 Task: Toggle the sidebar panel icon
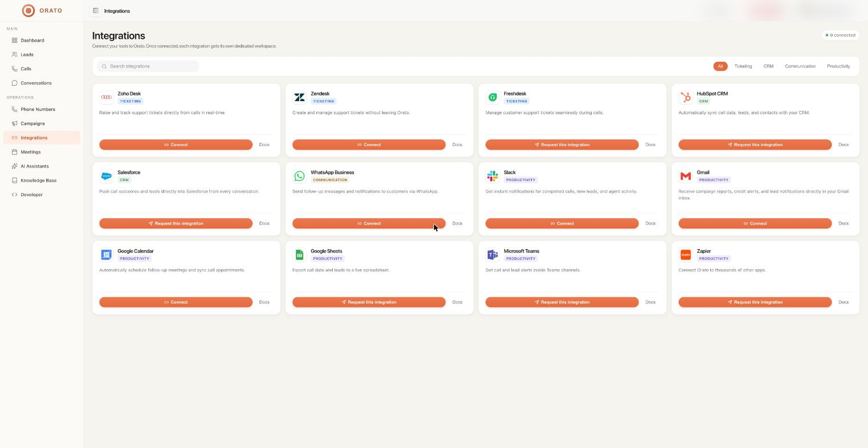coord(95,11)
